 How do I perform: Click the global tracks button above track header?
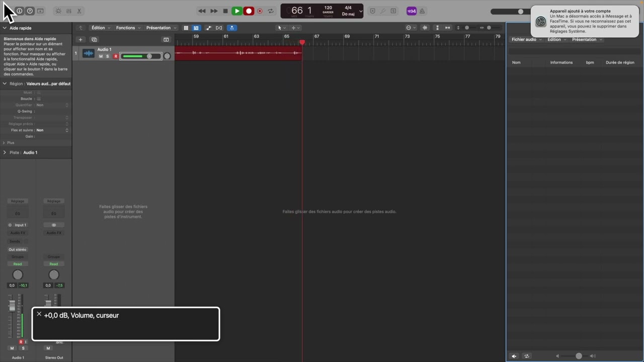tap(166, 39)
